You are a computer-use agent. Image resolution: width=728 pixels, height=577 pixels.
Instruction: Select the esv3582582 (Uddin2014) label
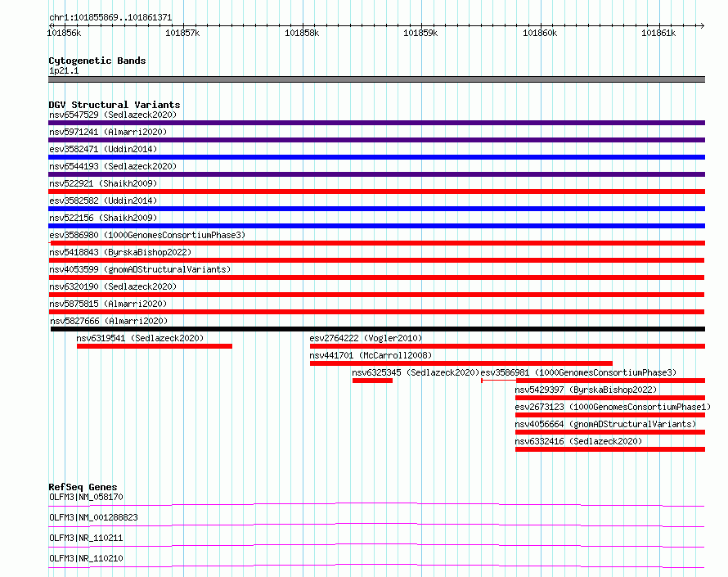(103, 201)
